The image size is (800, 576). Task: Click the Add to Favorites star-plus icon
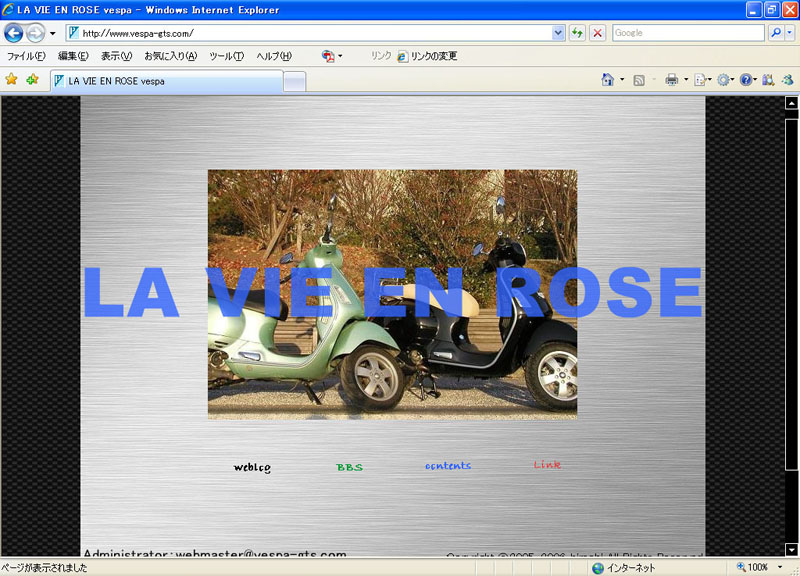tap(33, 80)
